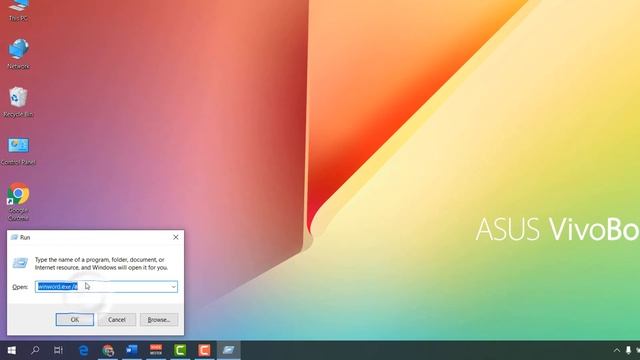Click the microphone tray icon
640x360 pixels.
coord(629,350)
